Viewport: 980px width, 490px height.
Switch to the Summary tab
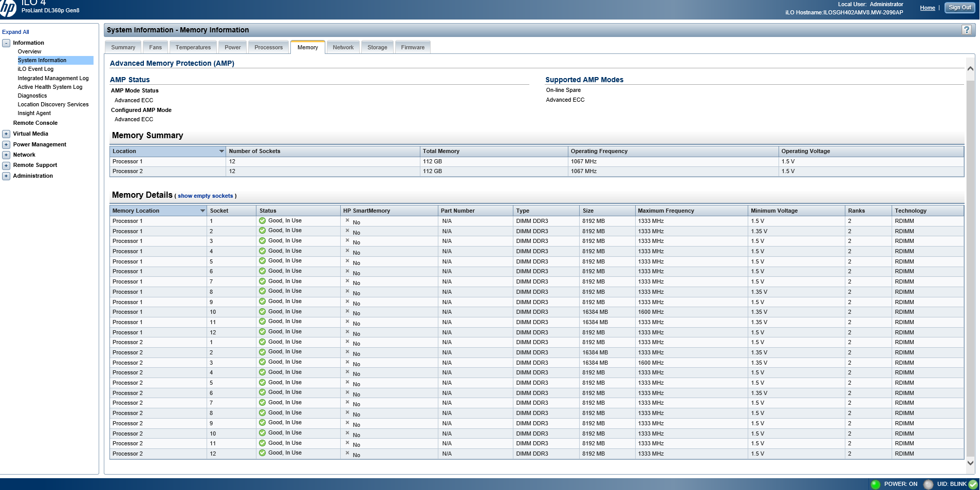tap(123, 47)
